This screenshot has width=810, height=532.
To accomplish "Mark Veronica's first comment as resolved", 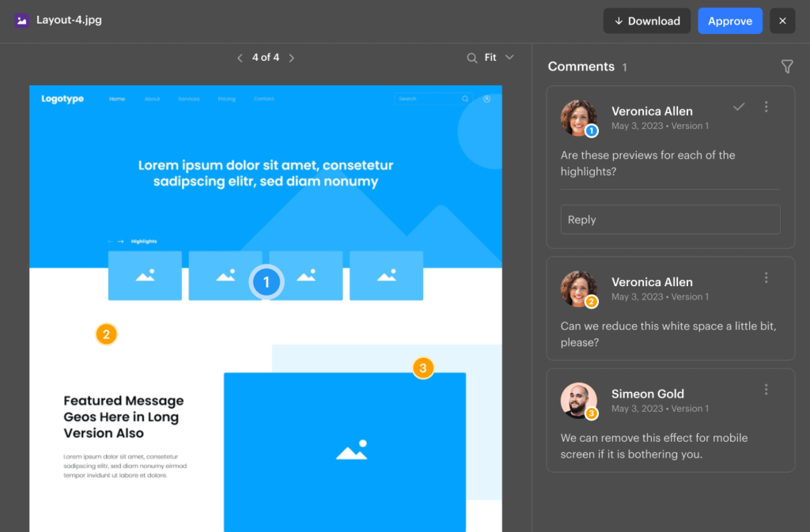I will (739, 107).
